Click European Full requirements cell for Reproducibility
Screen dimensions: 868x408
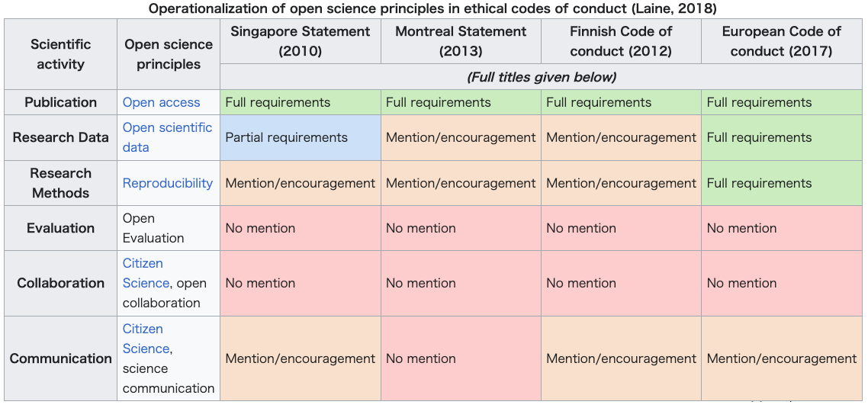click(x=781, y=183)
